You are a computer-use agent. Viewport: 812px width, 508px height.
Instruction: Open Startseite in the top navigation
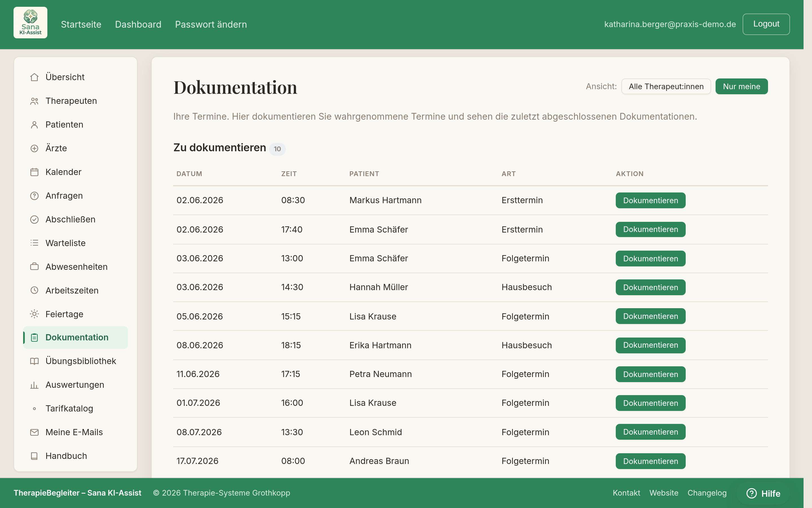pyautogui.click(x=81, y=25)
